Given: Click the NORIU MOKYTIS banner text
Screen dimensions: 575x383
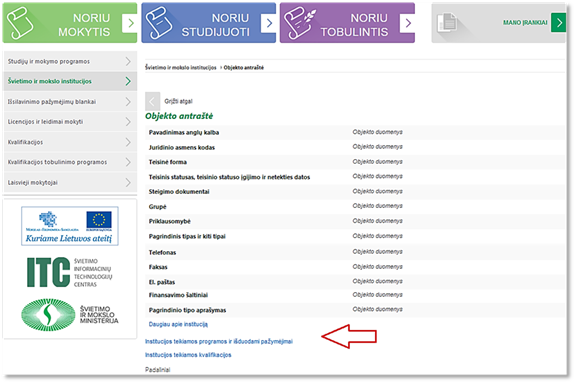Looking at the screenshot, I should click(84, 25).
